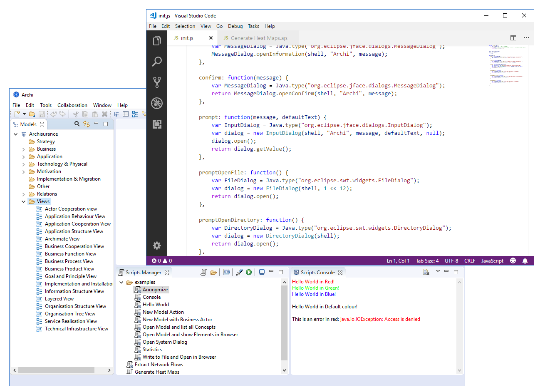Click the Models panel horizontal scrollbar
Image resolution: width=540 pixels, height=392 pixels.
[x=56, y=370]
